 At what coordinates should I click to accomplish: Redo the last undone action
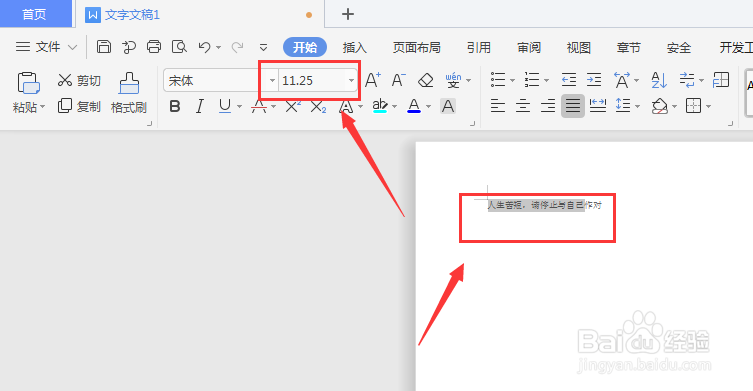(237, 47)
